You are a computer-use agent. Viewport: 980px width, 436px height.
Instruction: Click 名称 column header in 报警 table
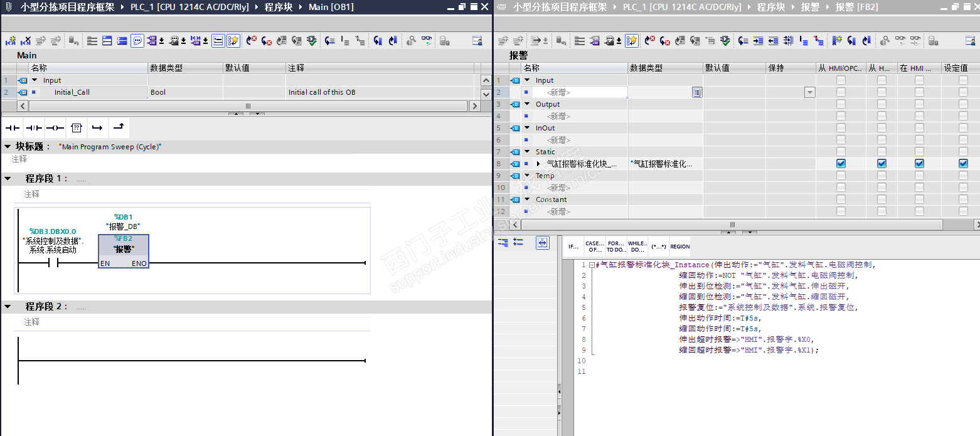point(574,68)
